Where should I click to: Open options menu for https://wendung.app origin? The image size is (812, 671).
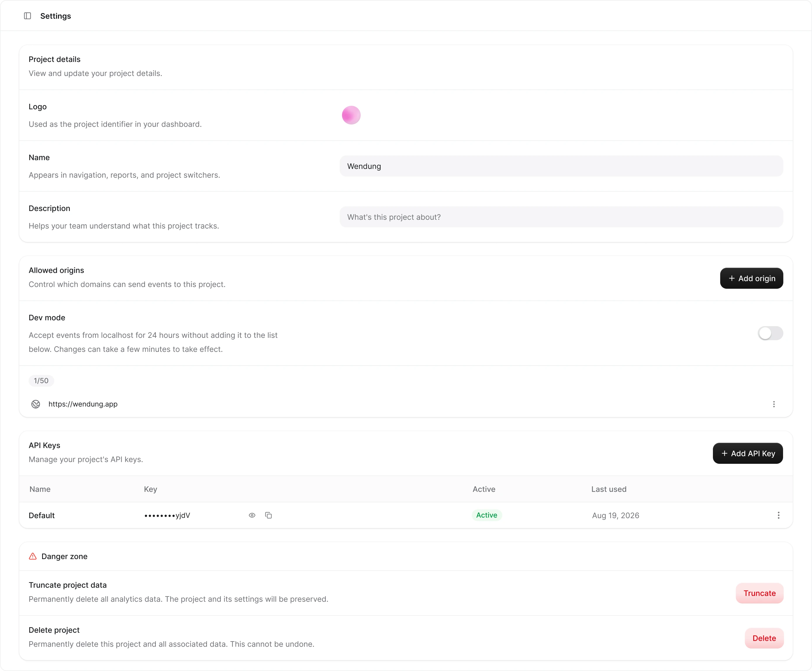[x=774, y=404]
